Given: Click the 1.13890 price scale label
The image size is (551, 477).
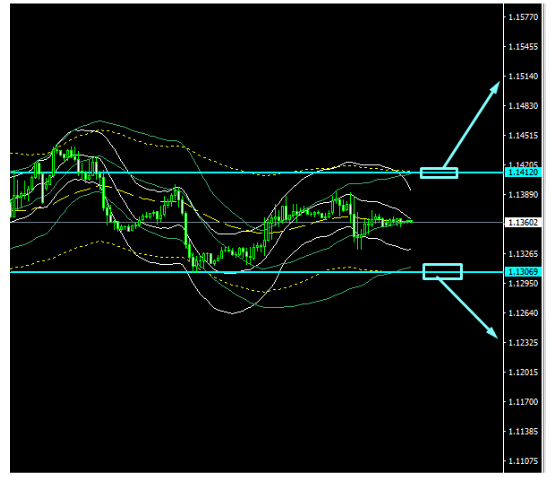Looking at the screenshot, I should 523,194.
